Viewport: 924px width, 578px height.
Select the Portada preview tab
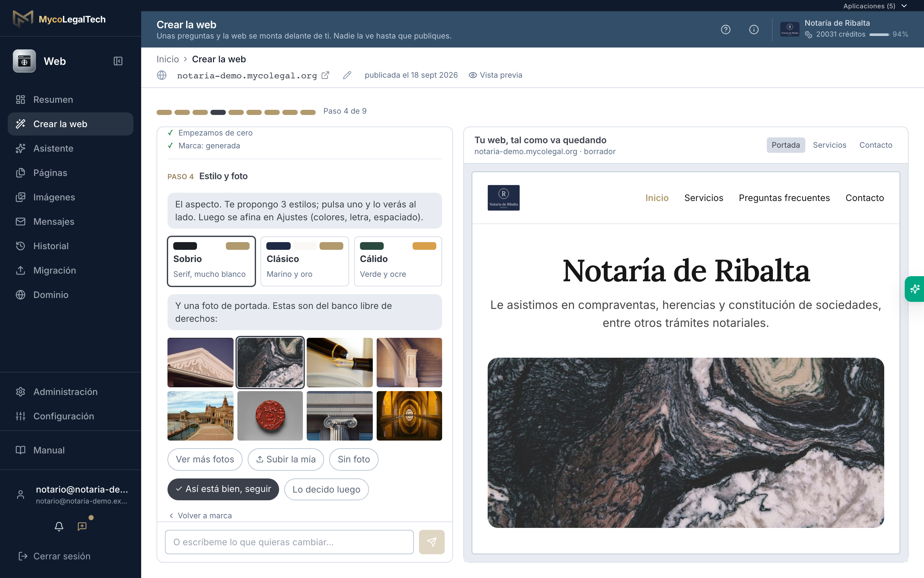pyautogui.click(x=785, y=145)
